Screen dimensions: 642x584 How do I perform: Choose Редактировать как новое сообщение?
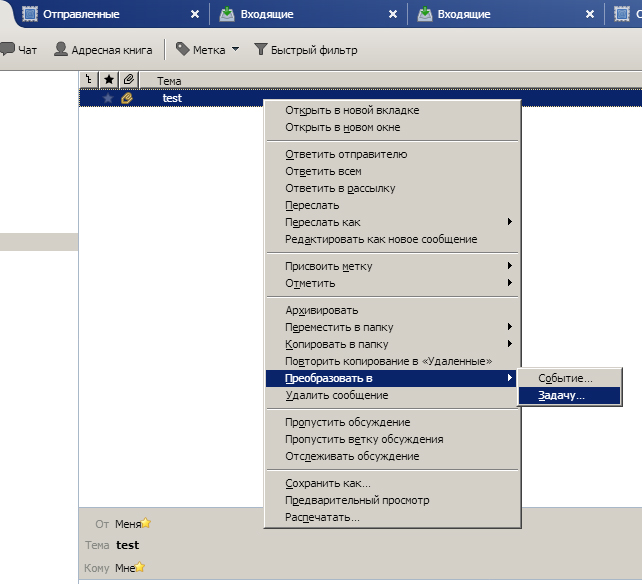392,239
